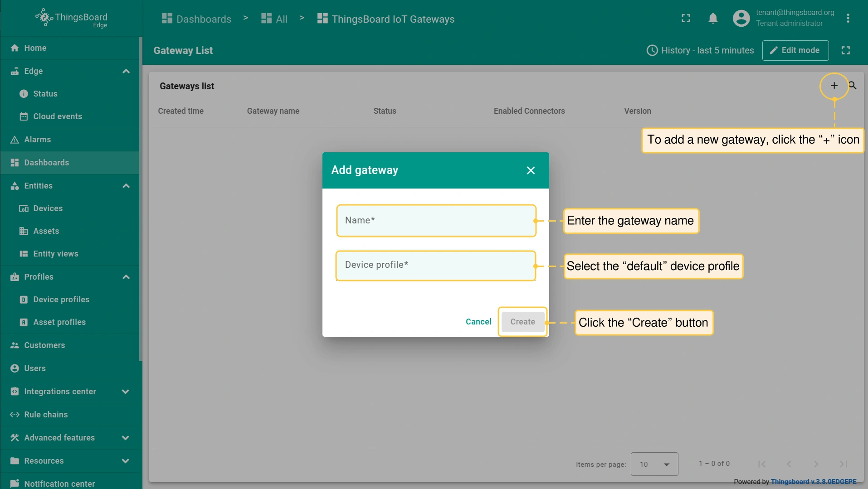868x489 pixels.
Task: Close the Add gateway dialog
Action: [x=531, y=170]
